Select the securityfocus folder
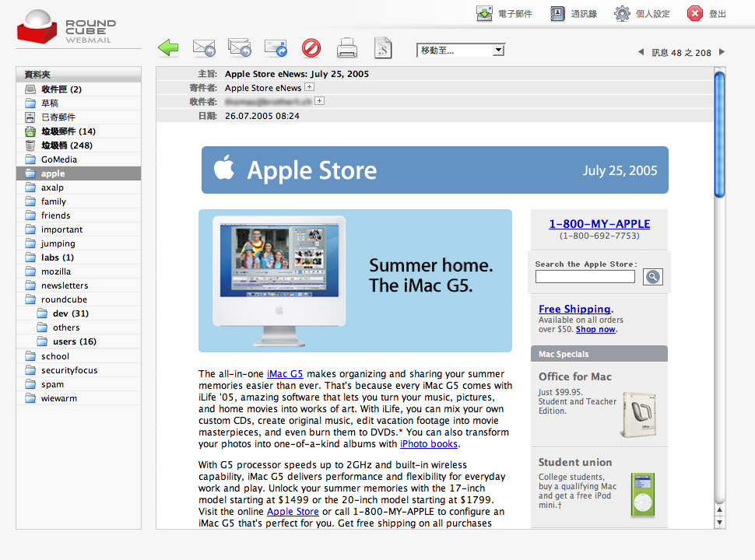This screenshot has width=755, height=560. [79, 370]
